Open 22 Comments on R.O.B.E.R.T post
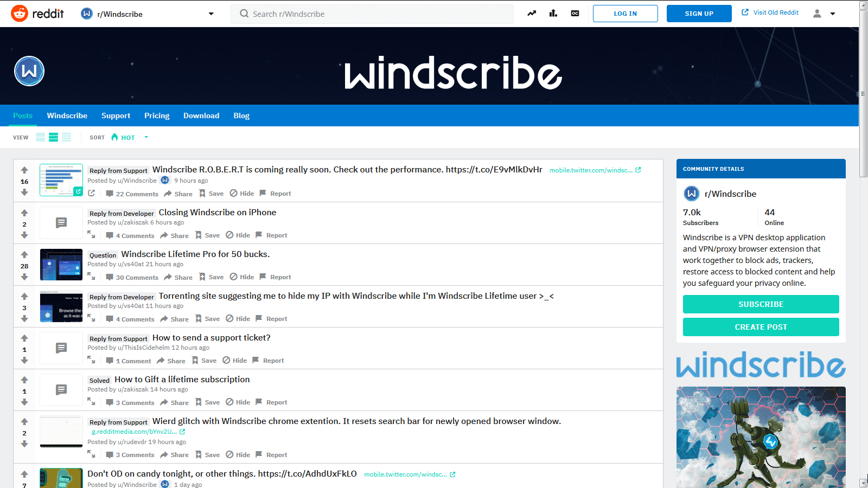This screenshot has width=868, height=488. pos(132,194)
